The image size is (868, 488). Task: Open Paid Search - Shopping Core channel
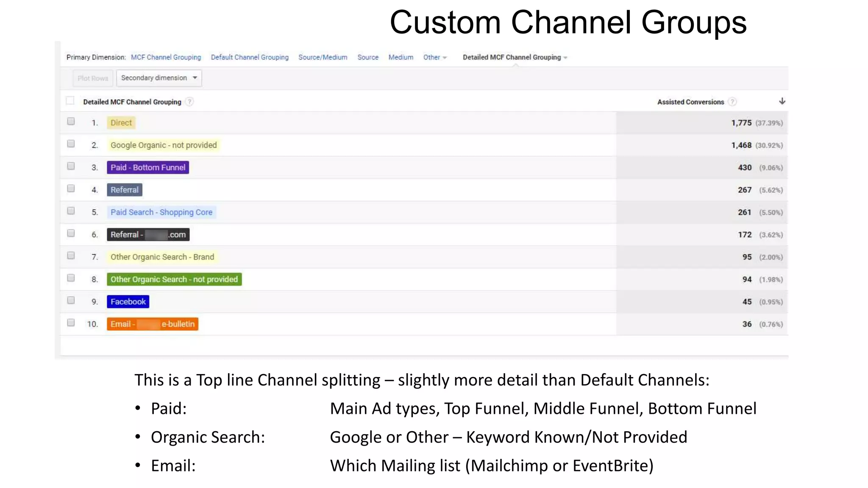[x=161, y=212]
